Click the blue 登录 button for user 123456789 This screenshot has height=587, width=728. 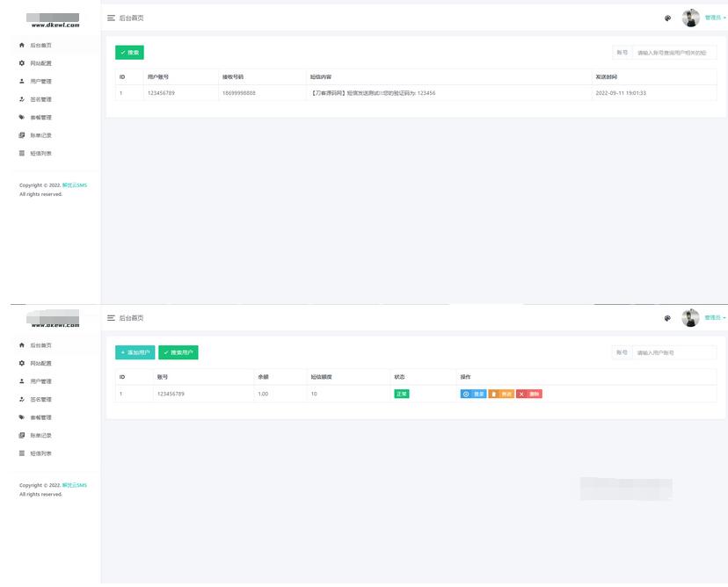click(x=473, y=394)
